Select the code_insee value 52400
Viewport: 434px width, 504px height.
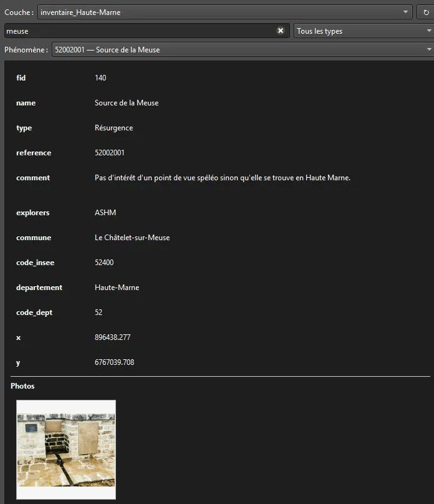[x=104, y=262]
